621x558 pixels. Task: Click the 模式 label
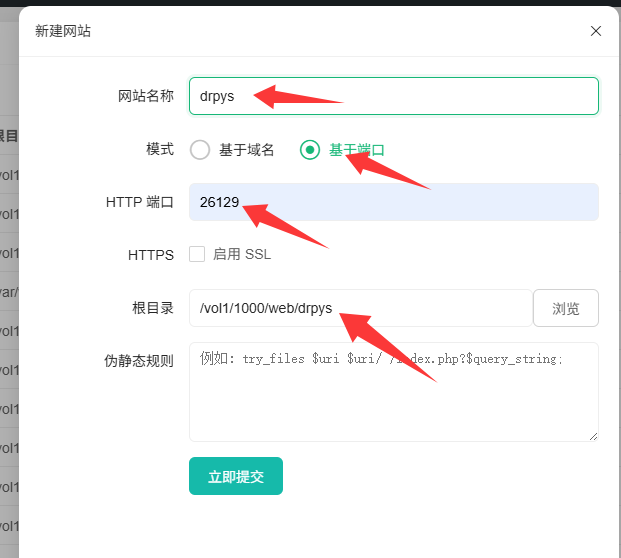pos(160,149)
